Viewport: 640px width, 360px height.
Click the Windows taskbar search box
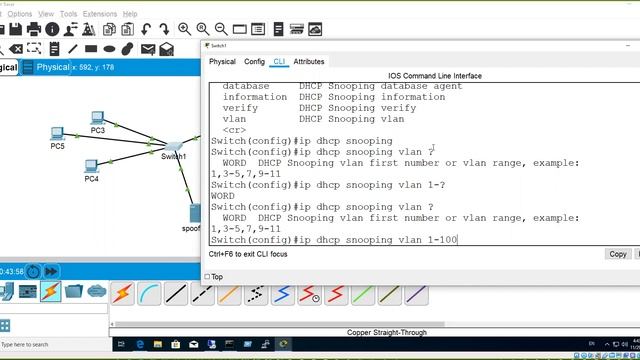[x=56, y=345]
